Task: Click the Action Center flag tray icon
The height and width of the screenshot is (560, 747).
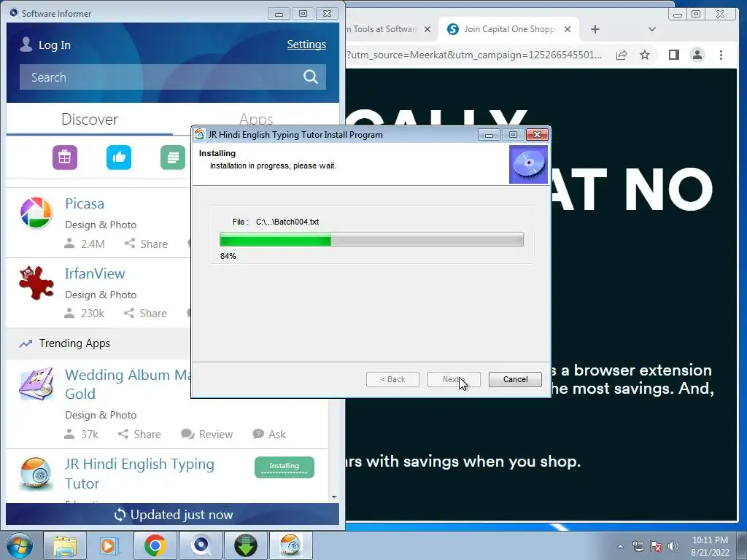Action: [x=656, y=546]
